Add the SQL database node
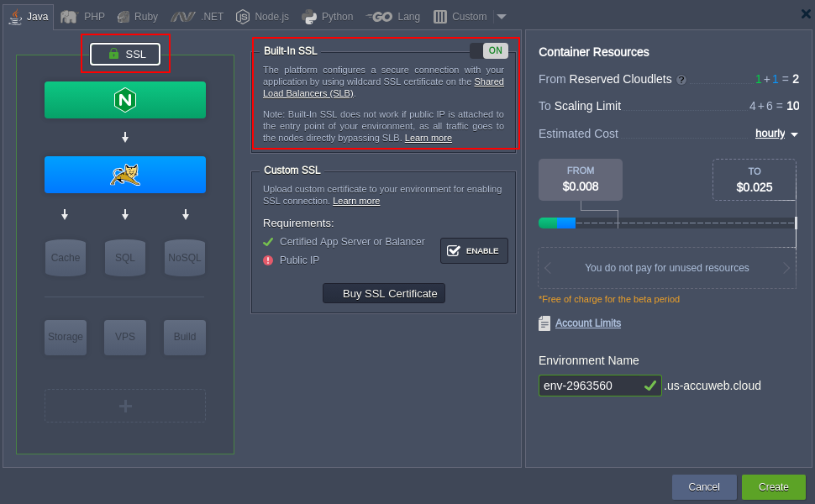815x504 pixels. pos(125,257)
